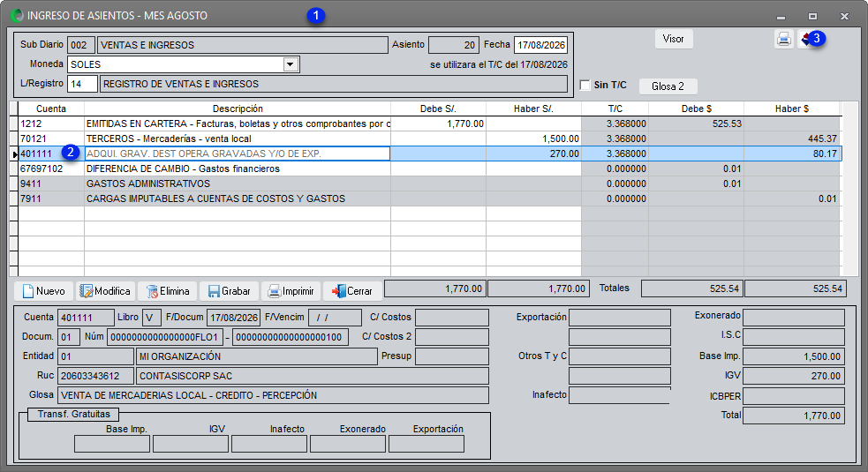This screenshot has height=472, width=868.
Task: Click the CONTASISCORP SAC field
Action: [x=313, y=376]
